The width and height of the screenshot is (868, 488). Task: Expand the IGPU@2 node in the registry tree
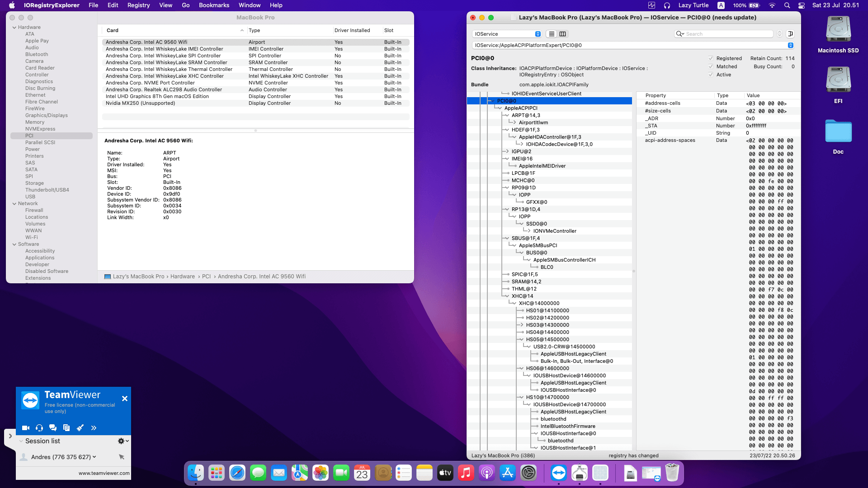coord(507,151)
